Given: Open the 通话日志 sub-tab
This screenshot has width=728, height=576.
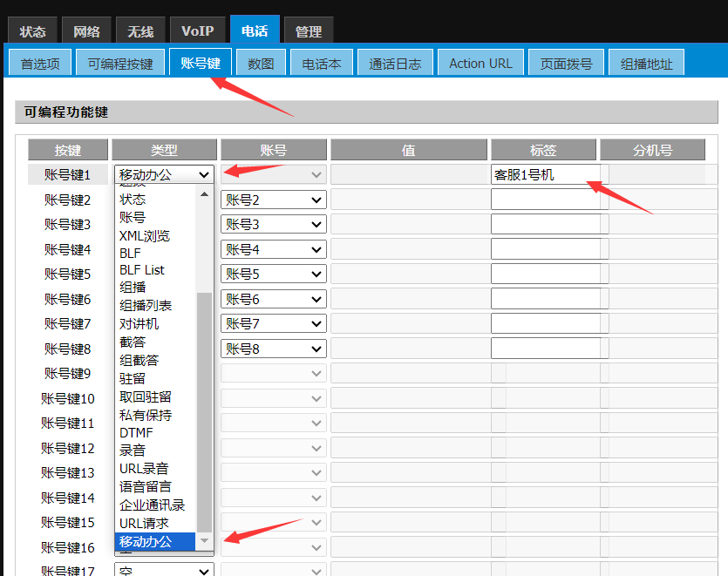Looking at the screenshot, I should [x=395, y=64].
